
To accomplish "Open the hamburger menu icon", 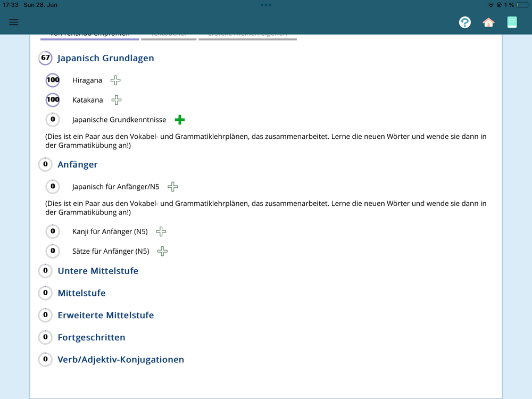I will [x=14, y=22].
